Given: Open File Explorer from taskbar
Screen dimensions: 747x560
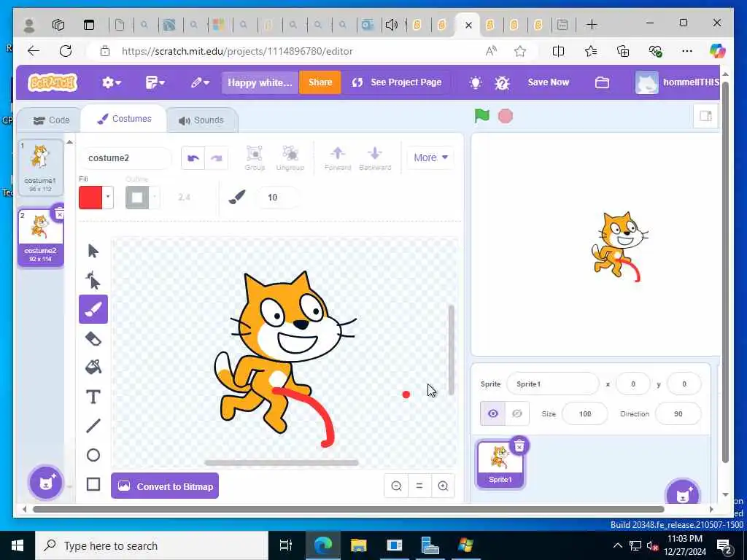Looking at the screenshot, I should click(x=358, y=545).
